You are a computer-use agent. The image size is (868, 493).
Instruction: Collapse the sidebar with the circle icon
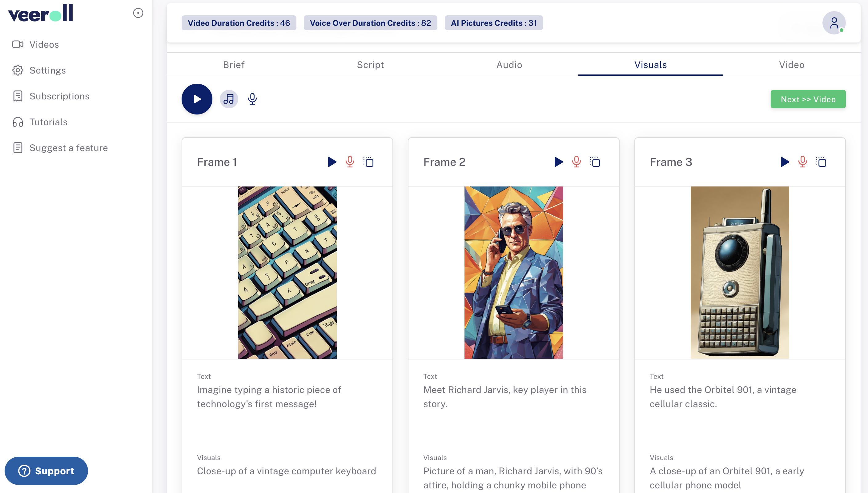tap(138, 13)
